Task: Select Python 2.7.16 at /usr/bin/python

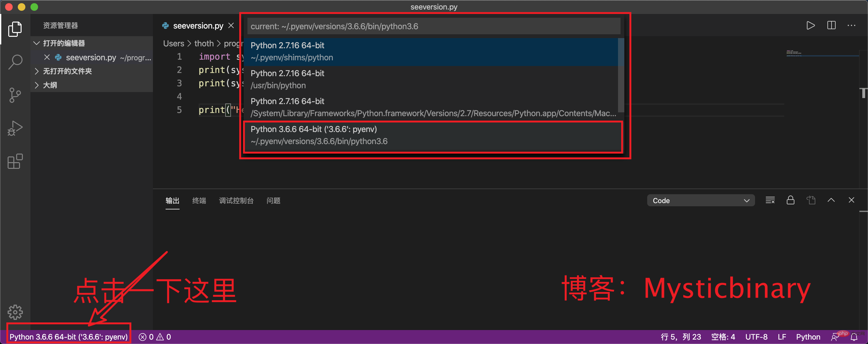Action: pos(431,80)
